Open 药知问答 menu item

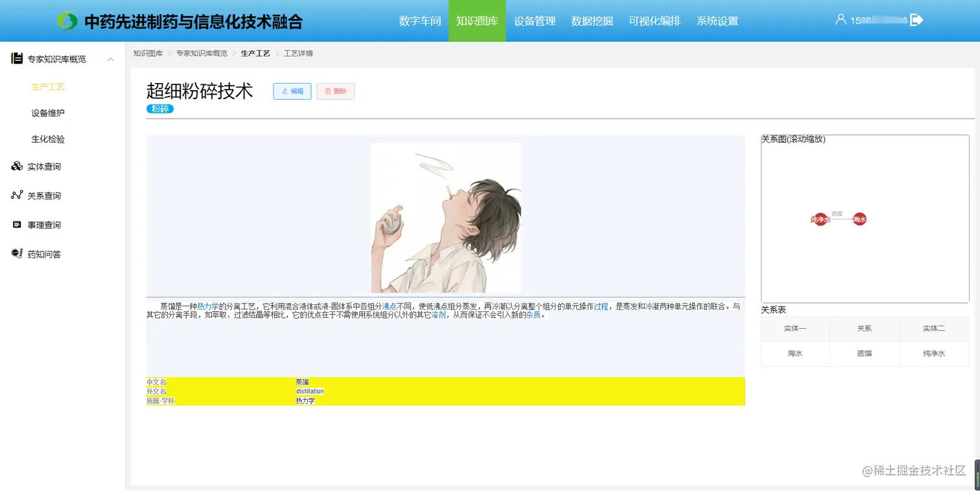[44, 254]
